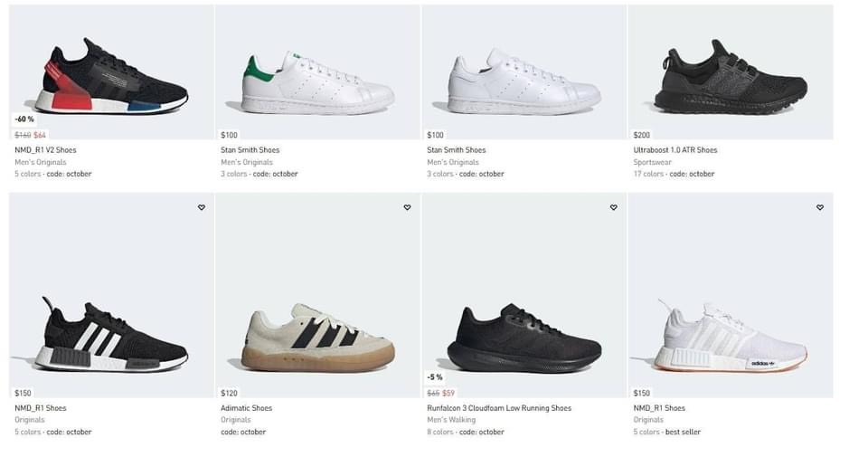Click the Adimatic Shoes product name
Screen dimensions: 868x457
246,408
